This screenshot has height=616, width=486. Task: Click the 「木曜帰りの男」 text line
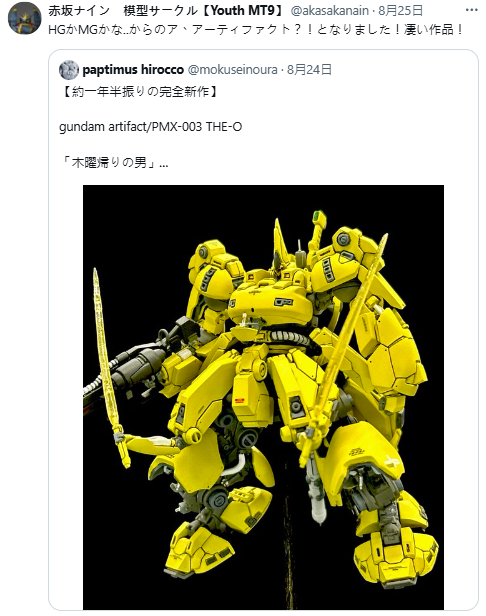point(109,163)
